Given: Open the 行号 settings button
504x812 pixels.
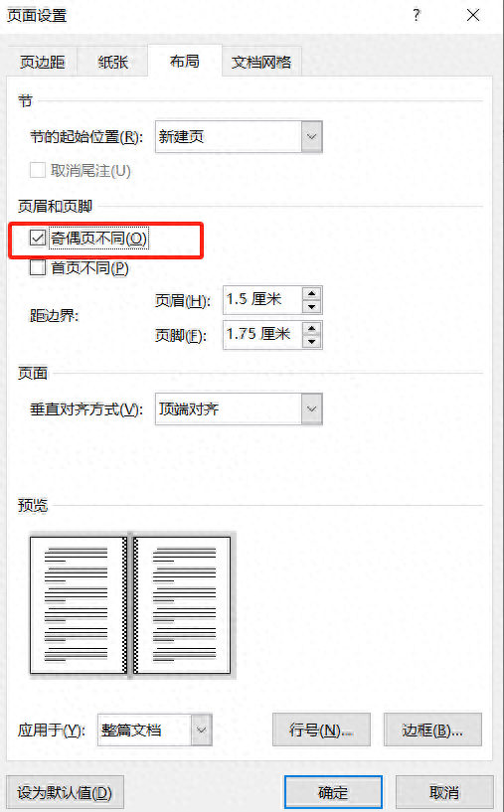Looking at the screenshot, I should pyautogui.click(x=322, y=731).
